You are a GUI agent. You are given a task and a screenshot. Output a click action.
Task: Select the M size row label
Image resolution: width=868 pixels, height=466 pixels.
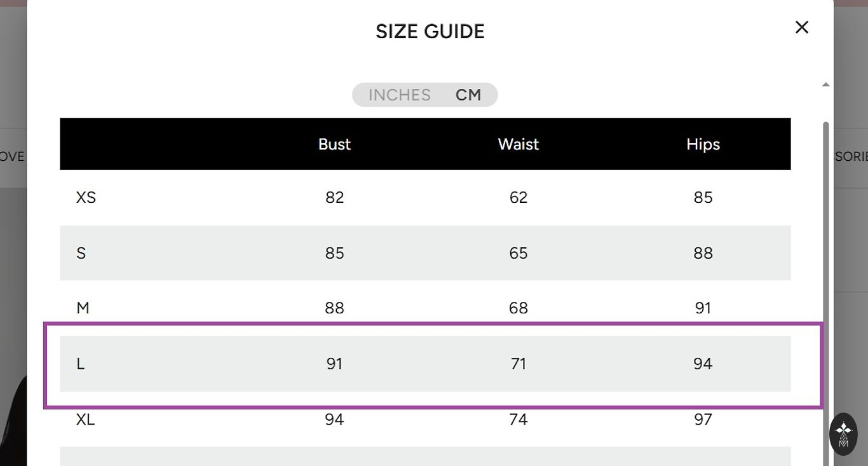pyautogui.click(x=83, y=308)
